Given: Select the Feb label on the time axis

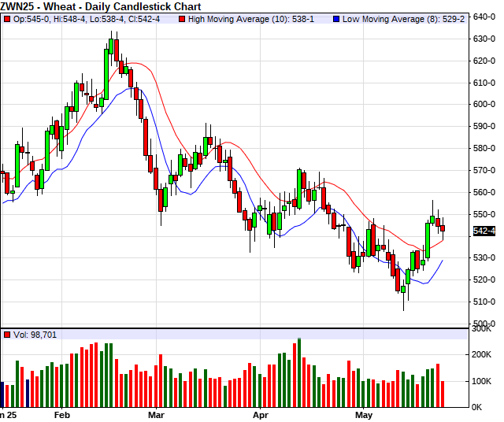Looking at the screenshot, I should point(62,414).
